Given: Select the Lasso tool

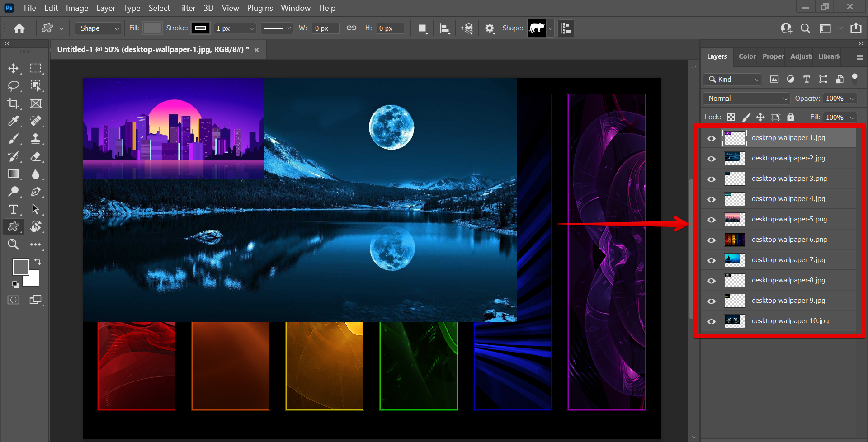Looking at the screenshot, I should pos(13,86).
